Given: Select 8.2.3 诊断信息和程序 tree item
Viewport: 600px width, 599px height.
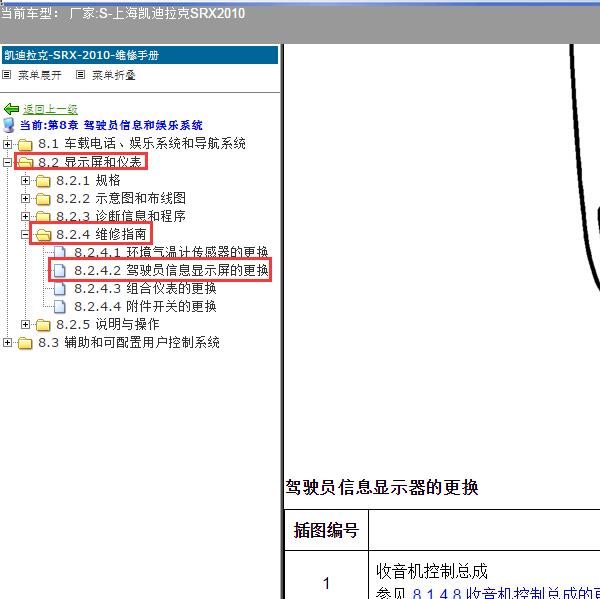Looking at the screenshot, I should pos(121,216).
